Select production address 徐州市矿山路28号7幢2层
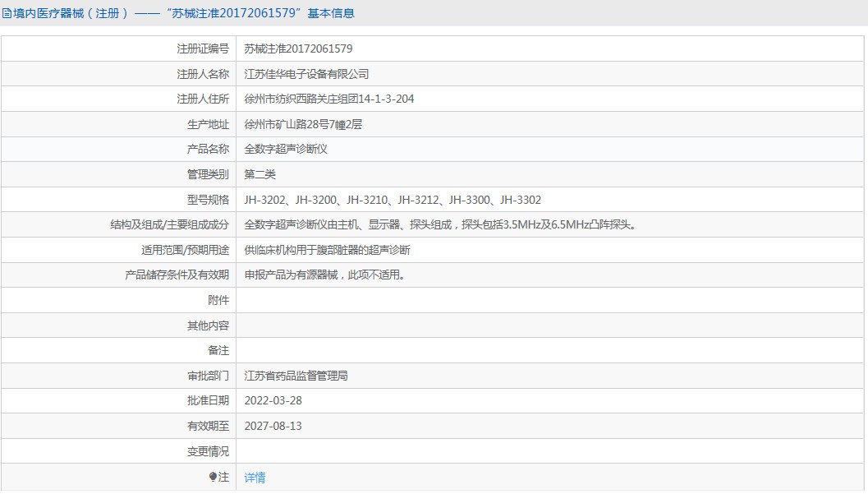The height and width of the screenshot is (494, 868). [x=303, y=124]
